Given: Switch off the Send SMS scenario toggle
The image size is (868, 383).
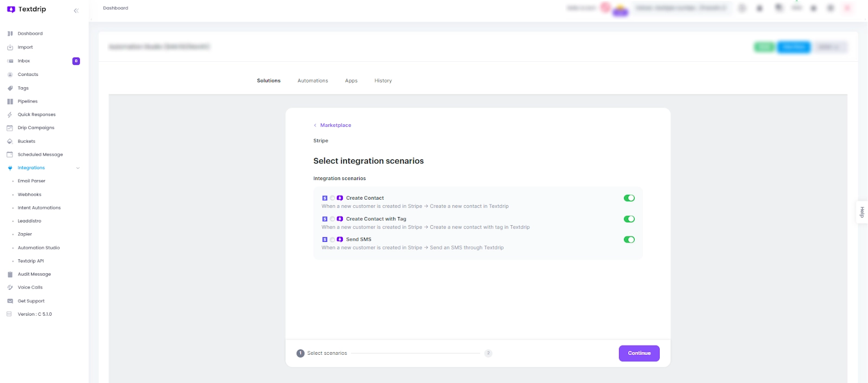Looking at the screenshot, I should [629, 239].
